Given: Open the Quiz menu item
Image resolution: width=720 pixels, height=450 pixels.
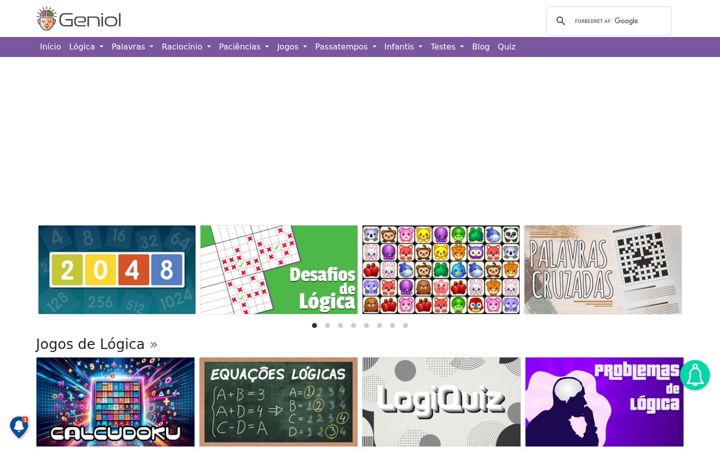Looking at the screenshot, I should (x=506, y=47).
